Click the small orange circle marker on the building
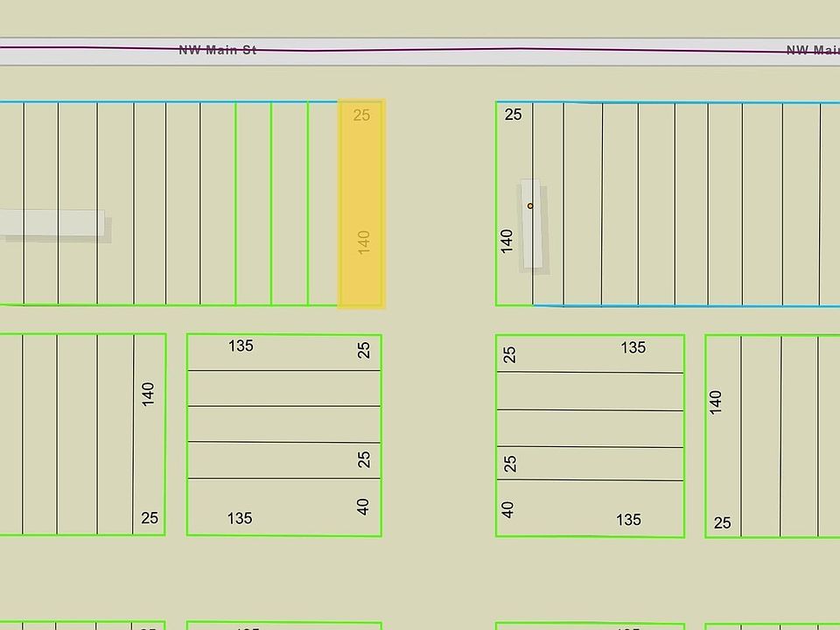Screen dimensions: 840x630 pyautogui.click(x=530, y=206)
